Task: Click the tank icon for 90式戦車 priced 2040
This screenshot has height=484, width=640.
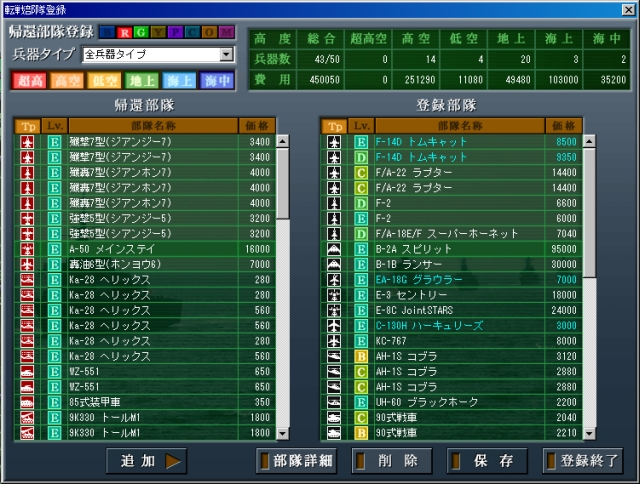Action: click(334, 417)
